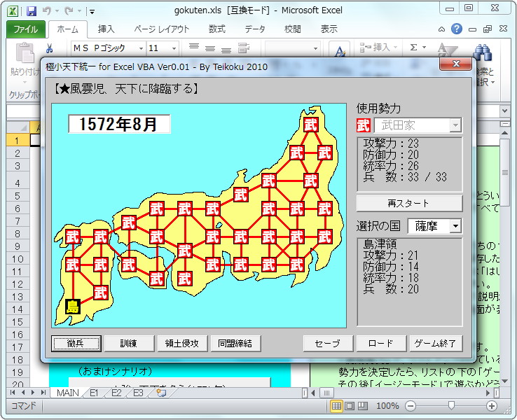517x420 pixels.
Task: Go to first sheet with the tab navigation arrow
Action: (x=13, y=393)
